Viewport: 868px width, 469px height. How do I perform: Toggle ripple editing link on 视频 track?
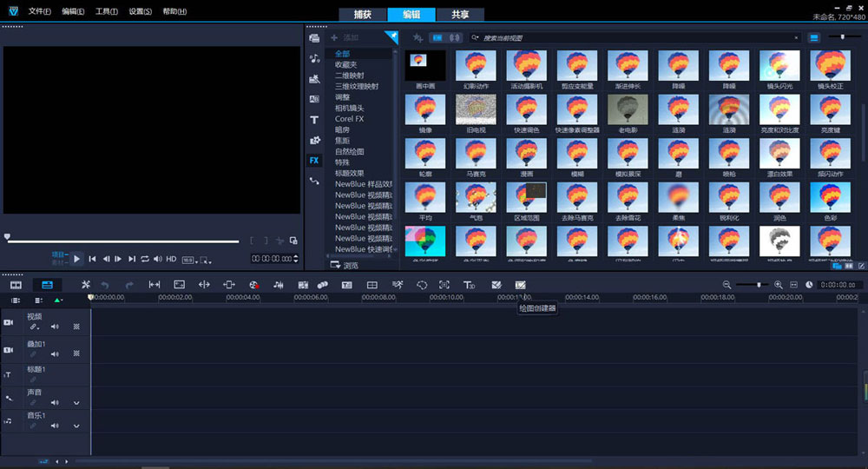[x=34, y=327]
